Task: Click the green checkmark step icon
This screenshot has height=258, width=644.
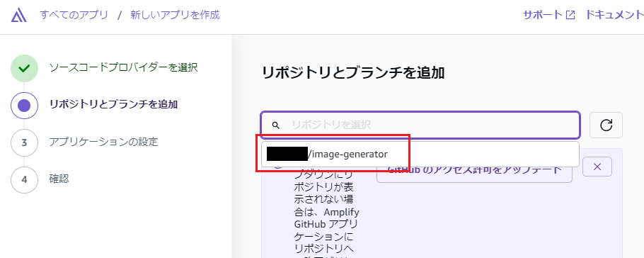Action: click(24, 68)
